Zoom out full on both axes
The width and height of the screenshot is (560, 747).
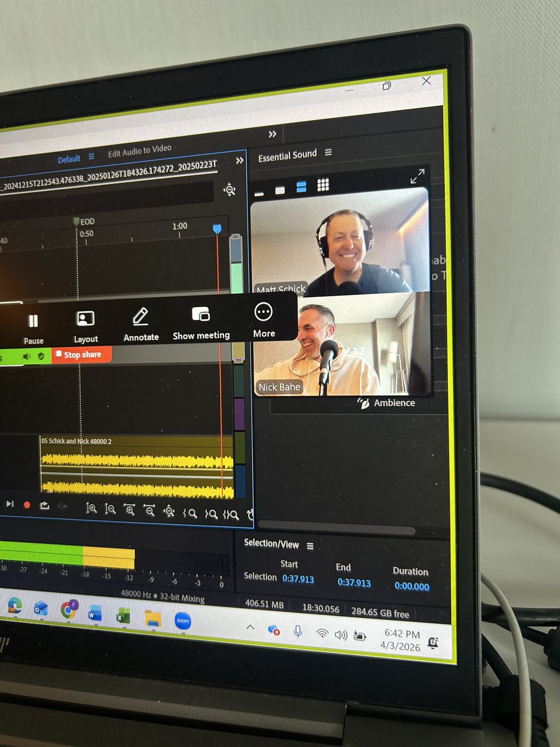pos(169,512)
